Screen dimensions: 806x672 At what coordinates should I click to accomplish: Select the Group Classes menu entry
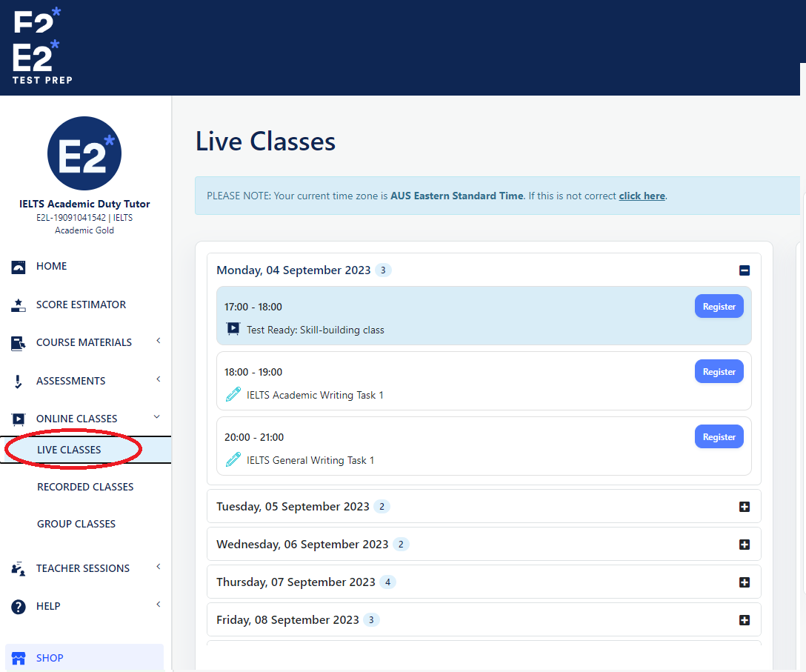[76, 523]
